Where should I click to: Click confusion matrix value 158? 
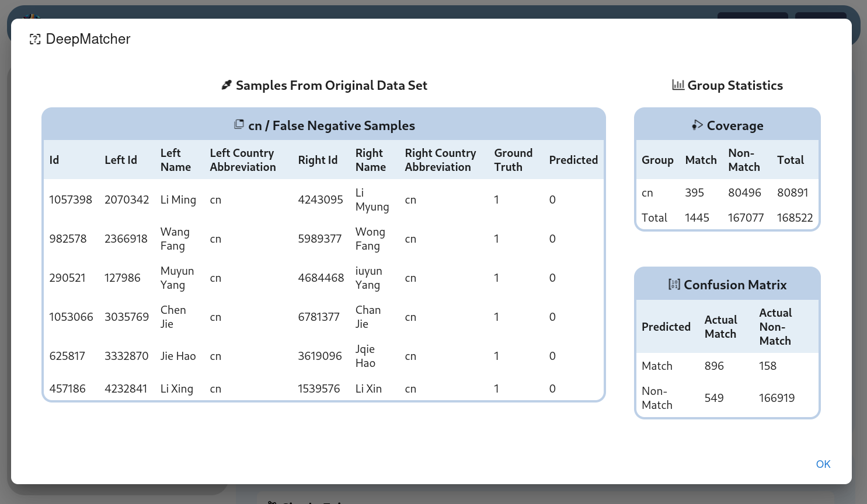tap(768, 366)
